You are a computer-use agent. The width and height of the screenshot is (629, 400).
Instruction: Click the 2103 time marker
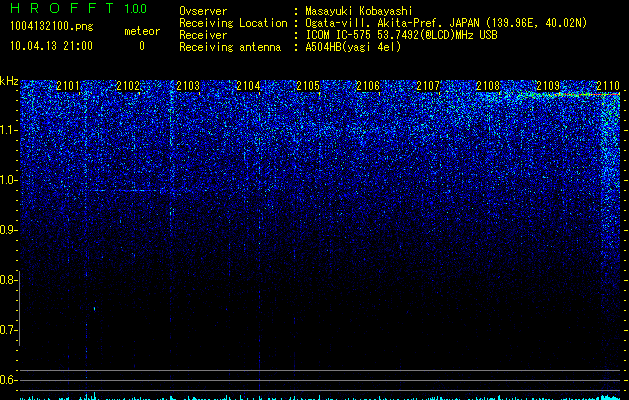click(x=188, y=86)
